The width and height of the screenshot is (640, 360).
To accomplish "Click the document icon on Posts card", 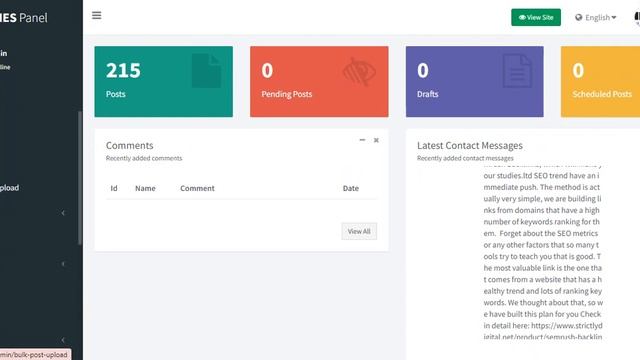I will 207,71.
